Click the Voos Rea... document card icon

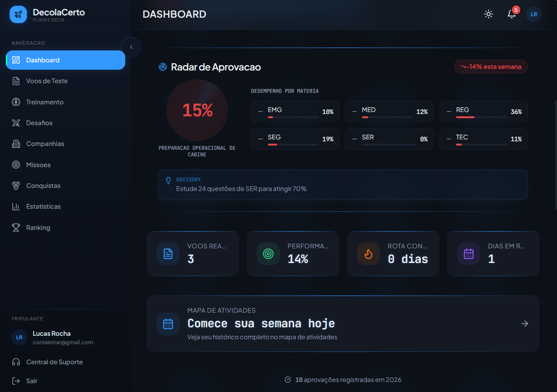pos(168,254)
